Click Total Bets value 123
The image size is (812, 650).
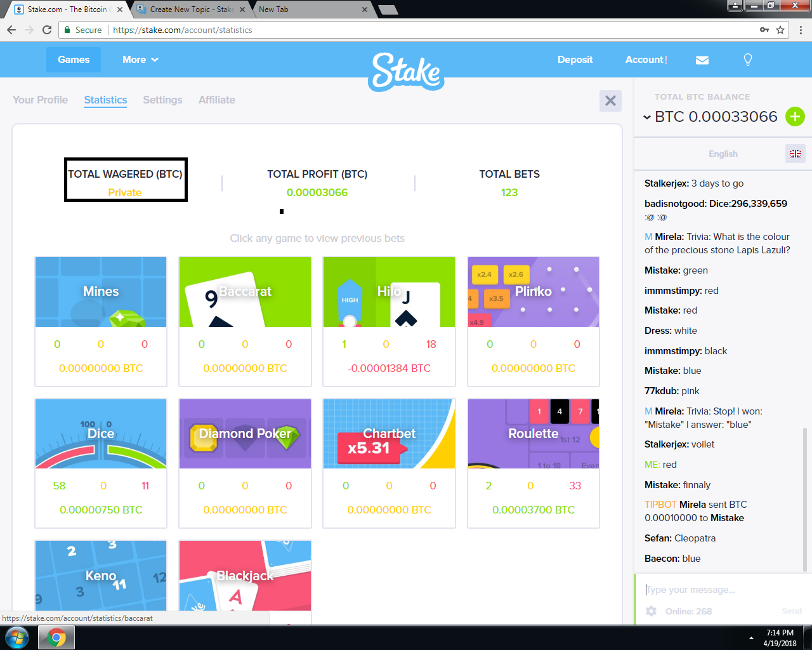coord(509,192)
